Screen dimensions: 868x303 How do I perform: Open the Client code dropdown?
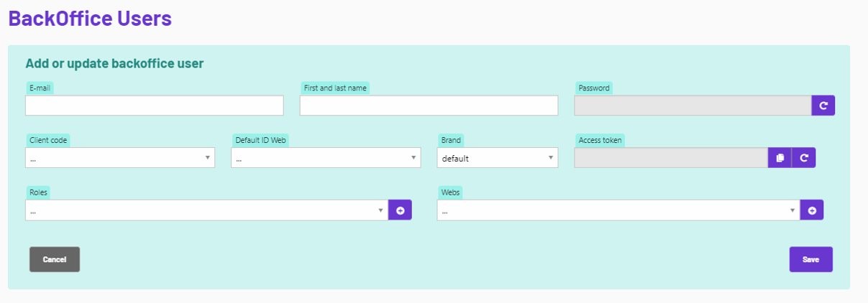[120, 158]
